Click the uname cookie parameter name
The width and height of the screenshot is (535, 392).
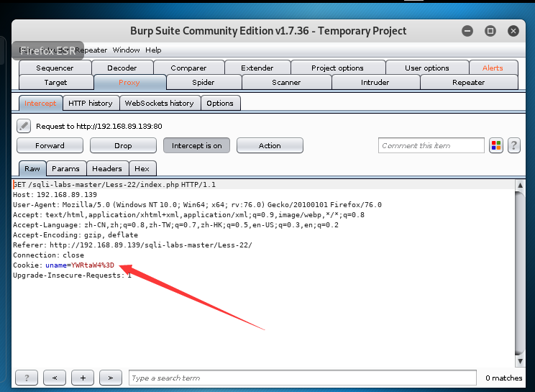[56, 265]
